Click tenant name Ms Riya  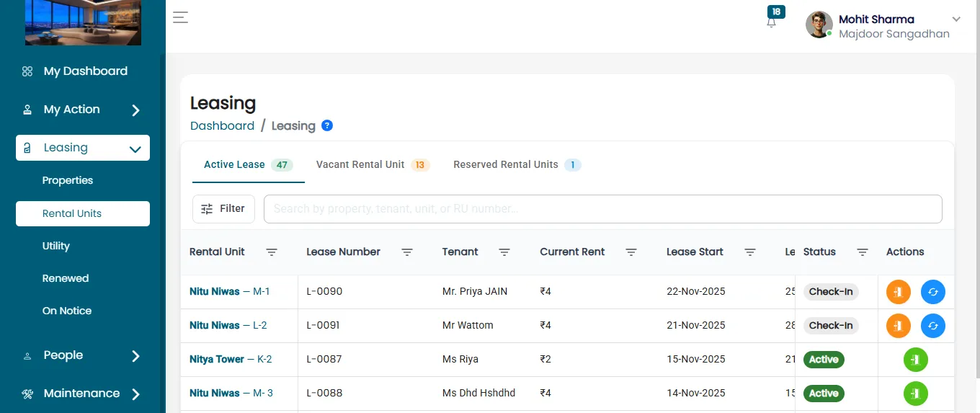(x=460, y=359)
